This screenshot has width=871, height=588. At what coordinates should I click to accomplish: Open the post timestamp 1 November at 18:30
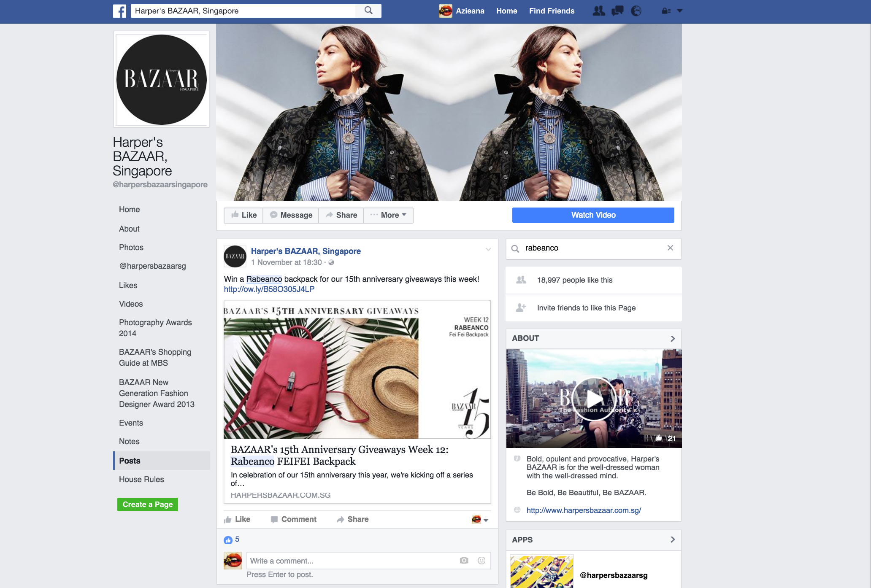click(287, 262)
